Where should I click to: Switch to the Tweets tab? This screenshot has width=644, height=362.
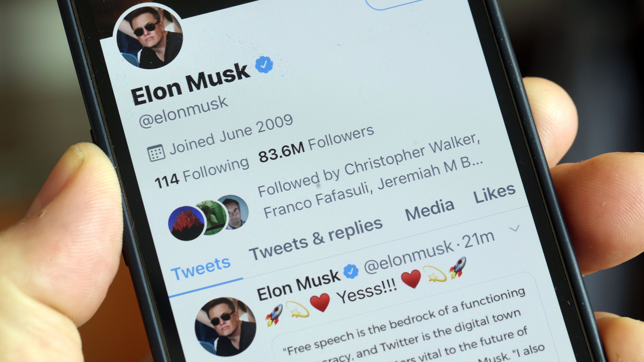(201, 268)
